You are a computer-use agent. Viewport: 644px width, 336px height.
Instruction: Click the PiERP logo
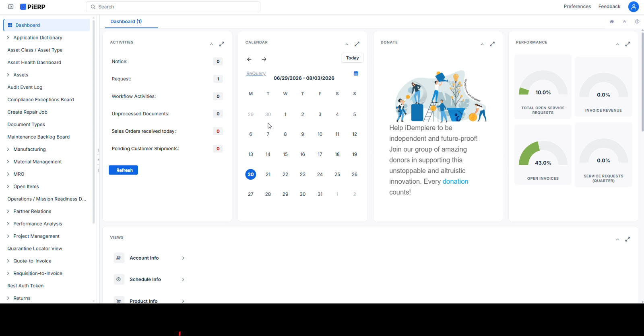click(x=33, y=7)
